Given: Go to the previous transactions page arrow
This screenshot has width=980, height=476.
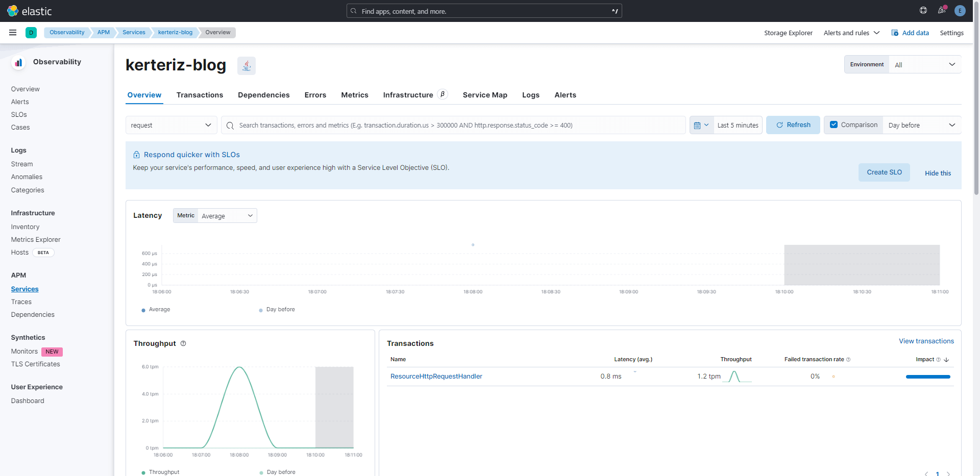Looking at the screenshot, I should tap(926, 473).
